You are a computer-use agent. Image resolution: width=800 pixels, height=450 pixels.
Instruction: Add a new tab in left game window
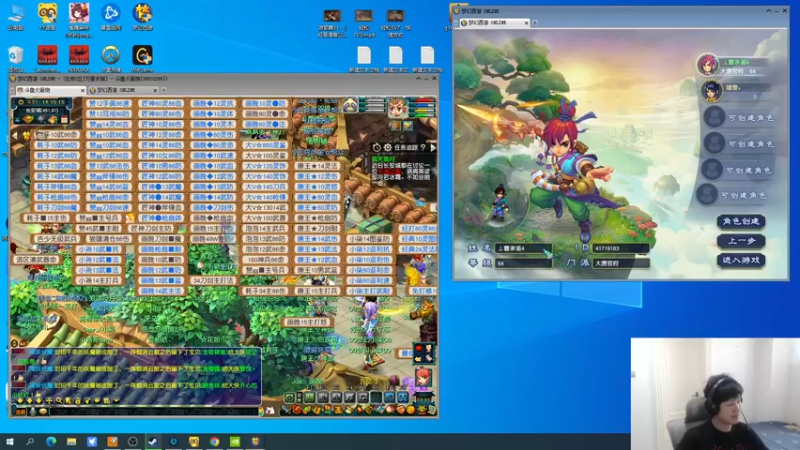point(164,90)
